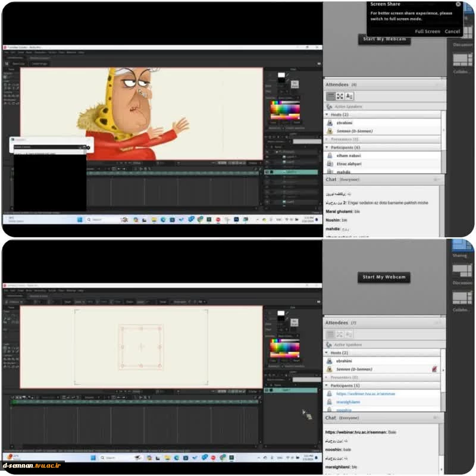Click red muted-microphone icon beside Semnan (D-Semnan)
Image resolution: width=476 pixels, height=476 pixels.
pos(434,369)
